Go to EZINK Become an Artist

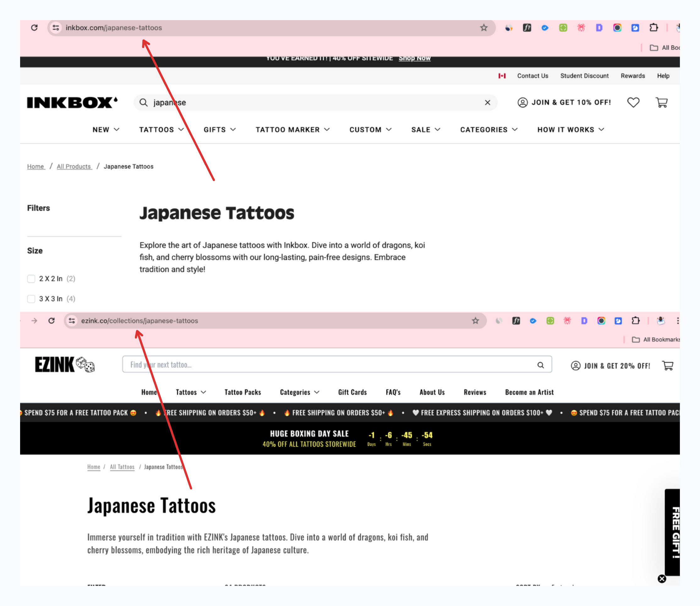(x=529, y=392)
